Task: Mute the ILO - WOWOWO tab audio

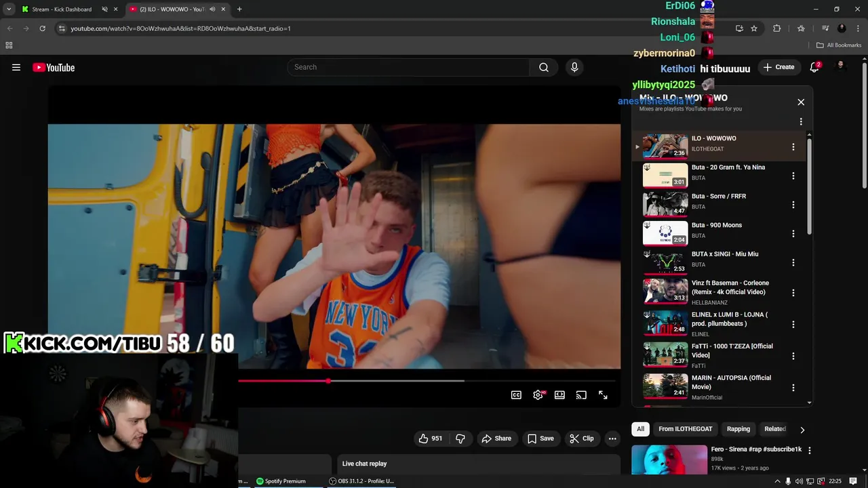Action: coord(212,9)
